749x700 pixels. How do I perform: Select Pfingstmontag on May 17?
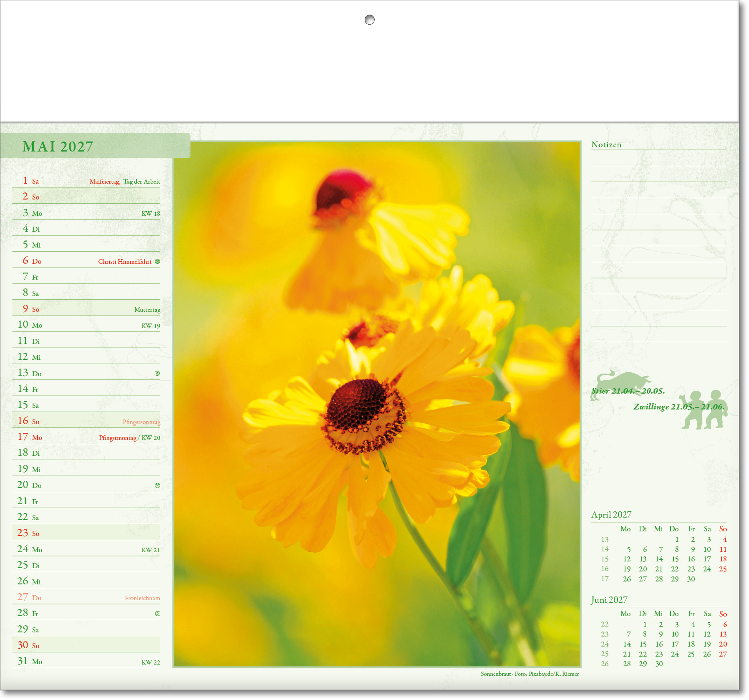(117, 438)
